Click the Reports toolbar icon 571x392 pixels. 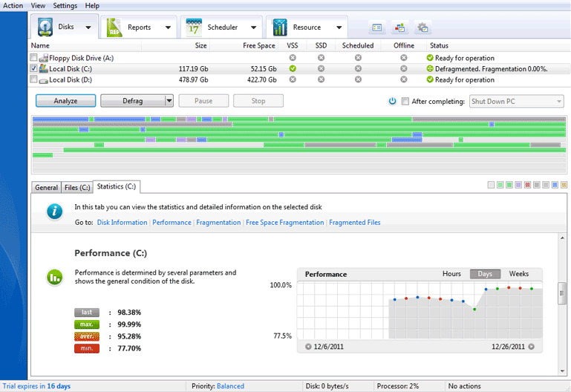114,27
